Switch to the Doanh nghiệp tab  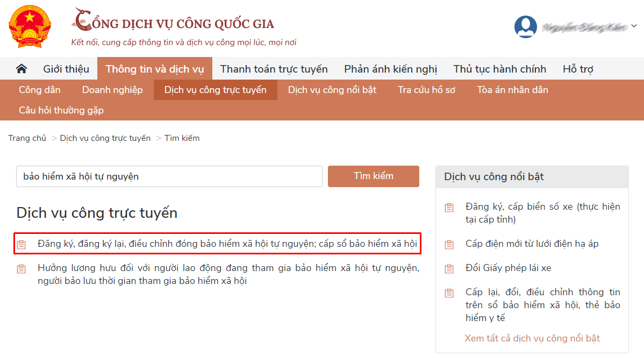pyautogui.click(x=112, y=90)
